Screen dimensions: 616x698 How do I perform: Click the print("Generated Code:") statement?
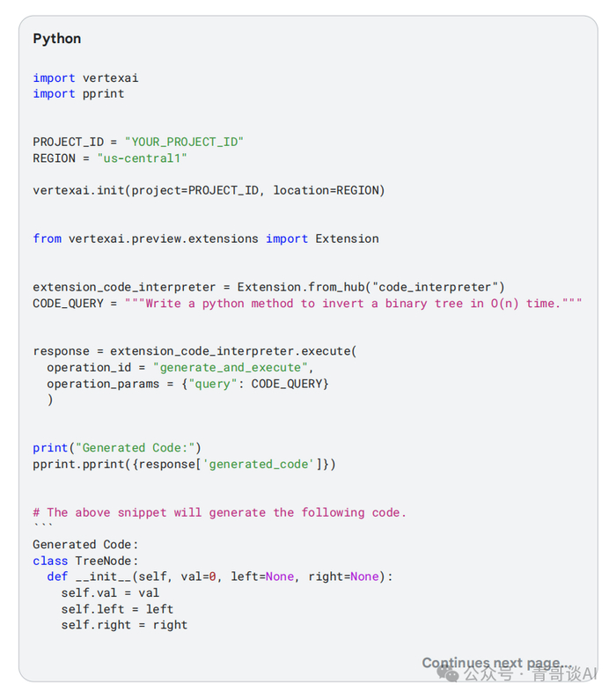click(x=117, y=447)
